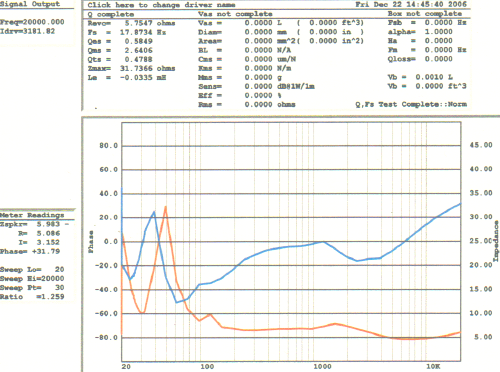Screen dimensions: 500x372
Task: Select the Rms = 0.0000 ohms field
Action: click(247, 104)
